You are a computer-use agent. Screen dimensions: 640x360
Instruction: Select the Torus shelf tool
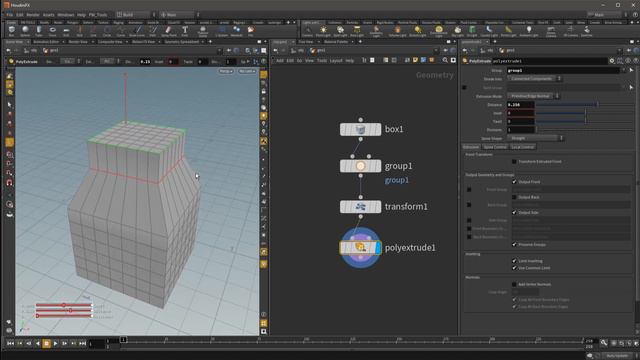[53, 31]
